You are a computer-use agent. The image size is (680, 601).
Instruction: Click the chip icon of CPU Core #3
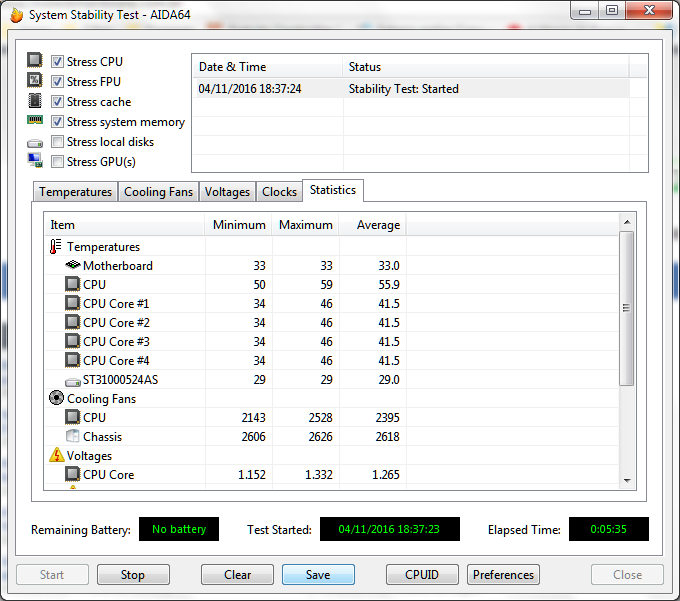pos(72,341)
